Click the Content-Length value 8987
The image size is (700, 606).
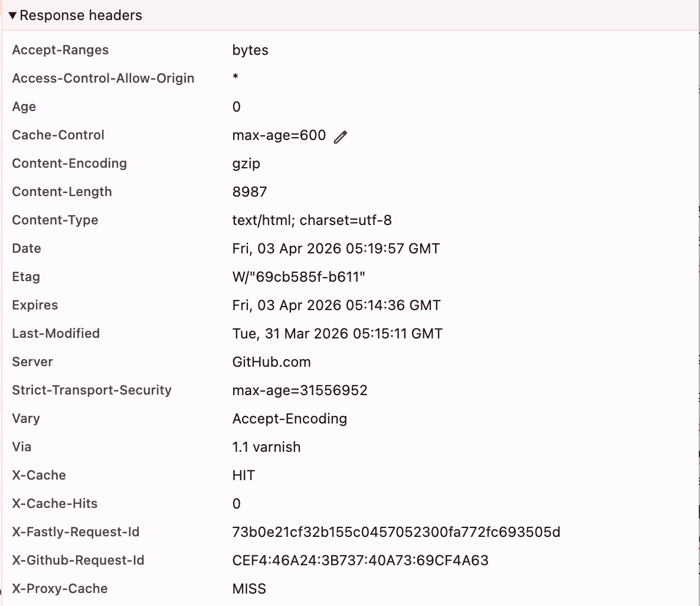tap(250, 192)
